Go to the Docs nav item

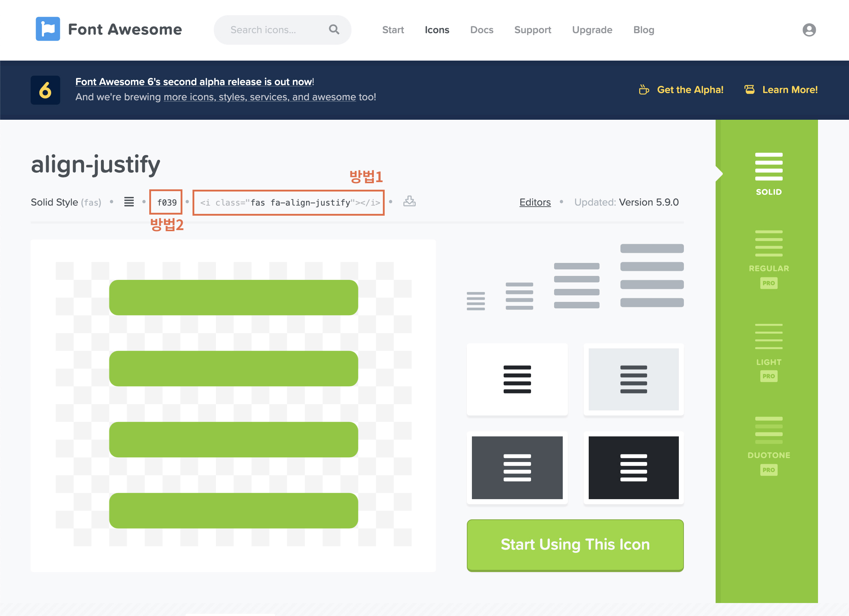point(481,30)
